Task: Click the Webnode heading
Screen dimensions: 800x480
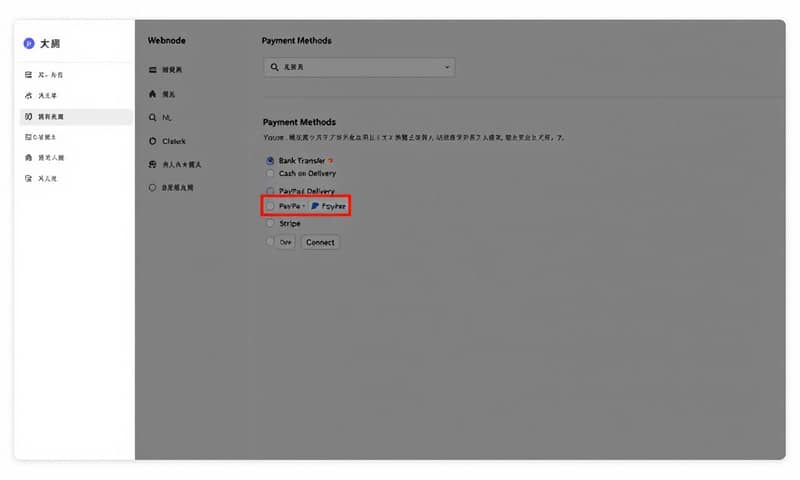Action: pyautogui.click(x=167, y=40)
